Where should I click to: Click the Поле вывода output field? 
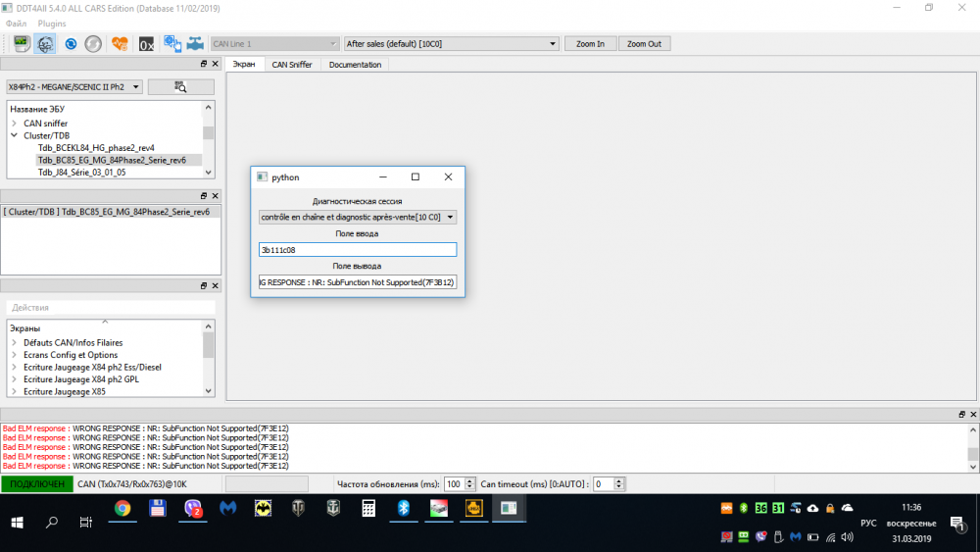(358, 282)
